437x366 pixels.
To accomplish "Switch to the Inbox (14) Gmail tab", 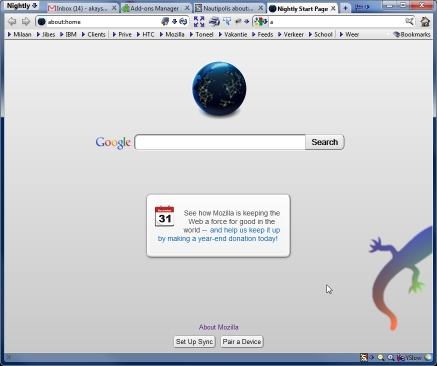I will pos(82,8).
